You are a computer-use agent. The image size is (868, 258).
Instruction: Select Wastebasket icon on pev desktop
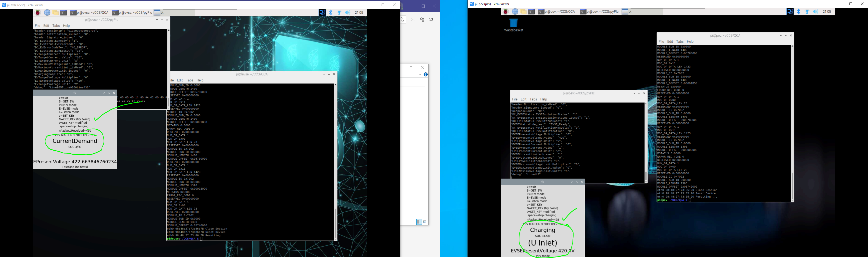(x=513, y=23)
